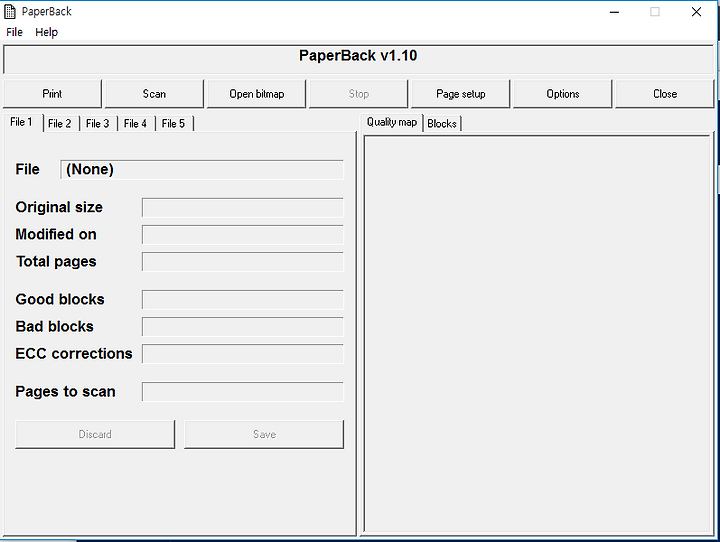Screen dimensions: 720x542
Task: Select the File 1 tab
Action: [22, 122]
